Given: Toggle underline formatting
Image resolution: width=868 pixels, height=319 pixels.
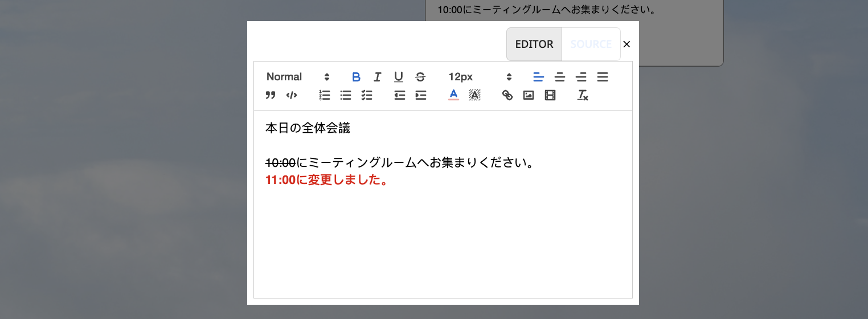Looking at the screenshot, I should point(399,77).
